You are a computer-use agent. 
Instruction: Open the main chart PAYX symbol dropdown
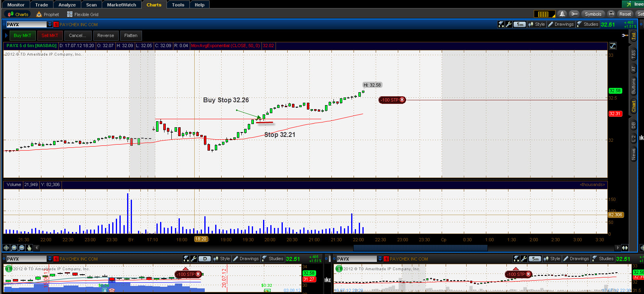point(50,25)
